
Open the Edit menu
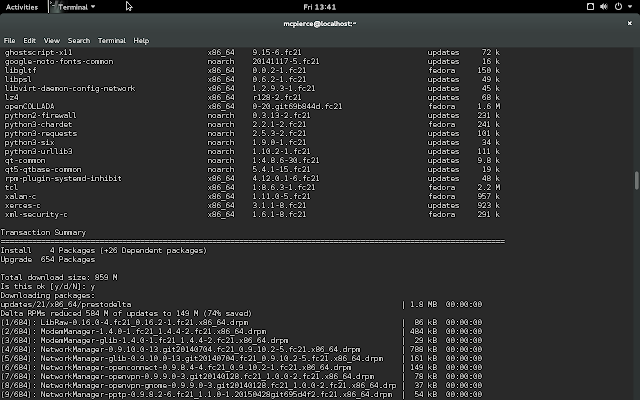29,40
